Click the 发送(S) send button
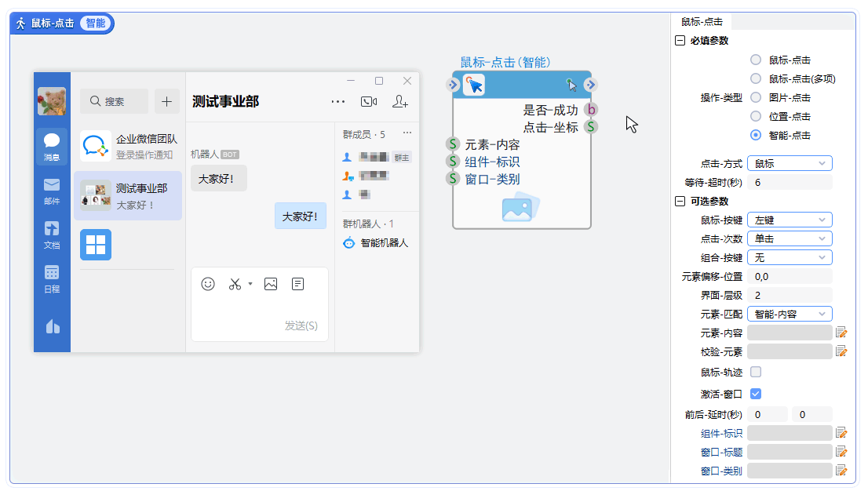 pos(301,326)
